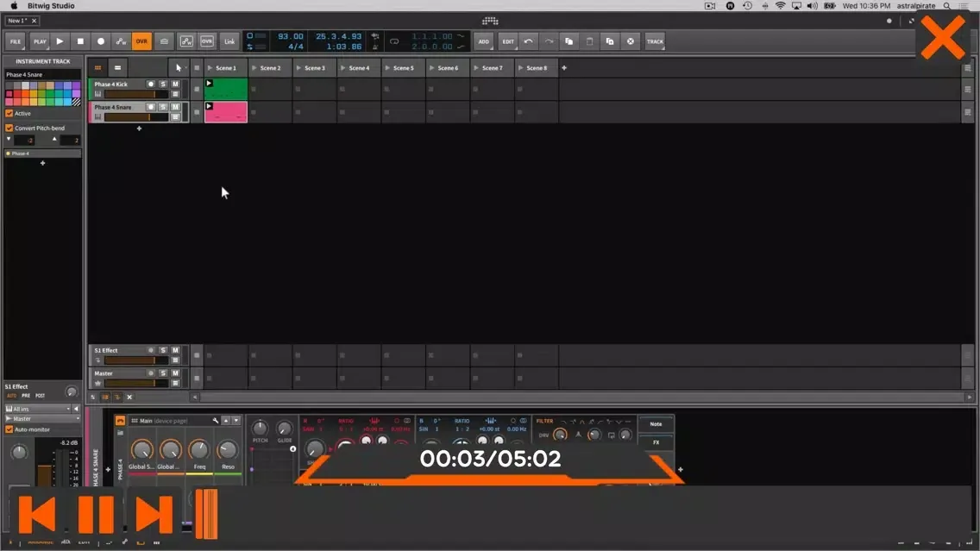The image size is (980, 551).
Task: Open the EDIT menu dropdown
Action: tap(508, 41)
